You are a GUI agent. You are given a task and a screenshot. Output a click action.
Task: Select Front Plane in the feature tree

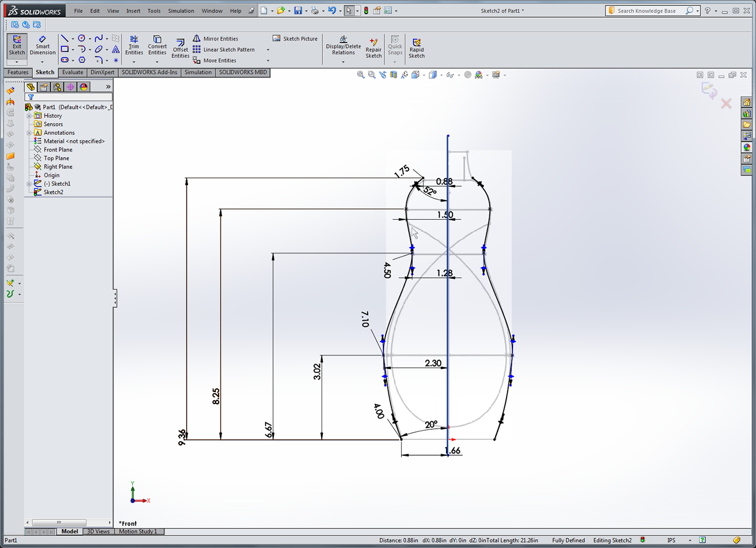pos(58,150)
